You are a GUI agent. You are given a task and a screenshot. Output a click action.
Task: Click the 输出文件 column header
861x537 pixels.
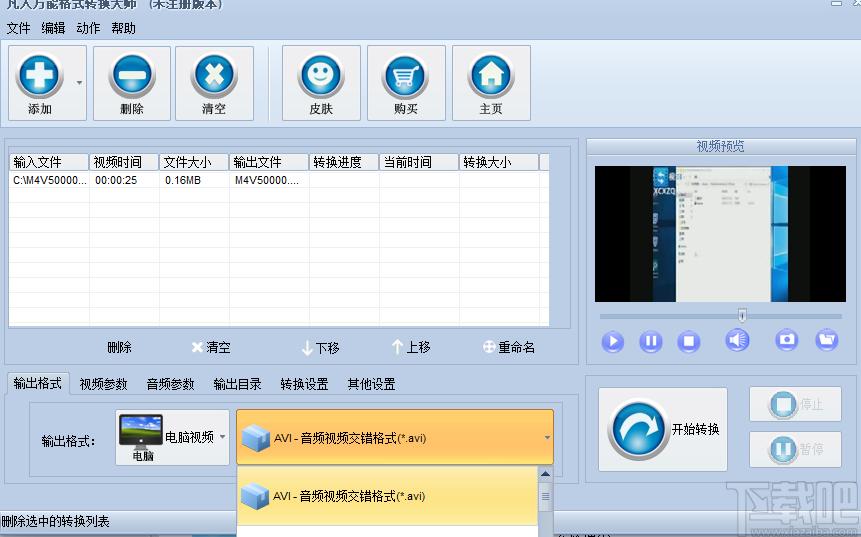point(269,162)
